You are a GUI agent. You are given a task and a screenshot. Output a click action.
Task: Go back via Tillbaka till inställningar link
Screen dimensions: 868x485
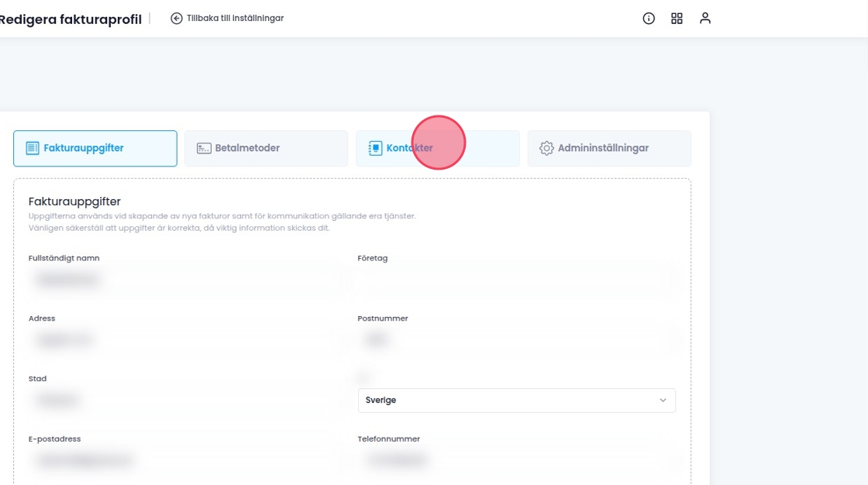[x=235, y=18]
